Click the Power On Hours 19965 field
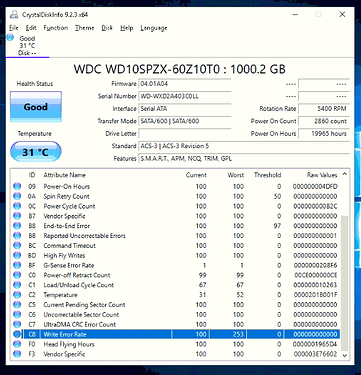The height and width of the screenshot is (375, 361). click(324, 134)
